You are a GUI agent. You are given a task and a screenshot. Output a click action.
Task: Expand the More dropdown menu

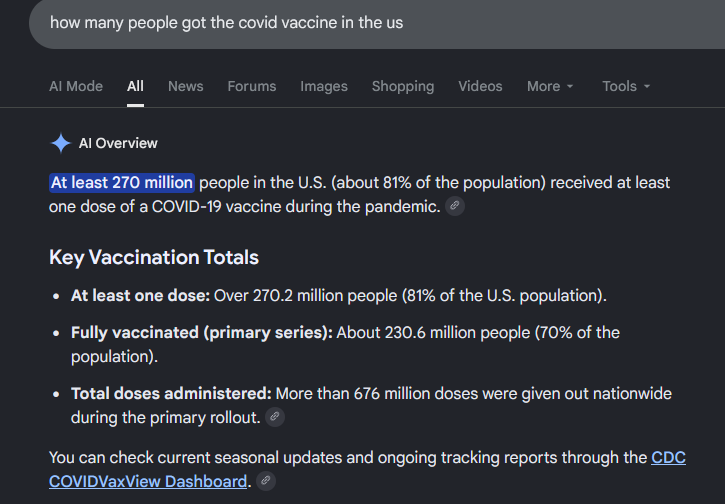pos(550,86)
